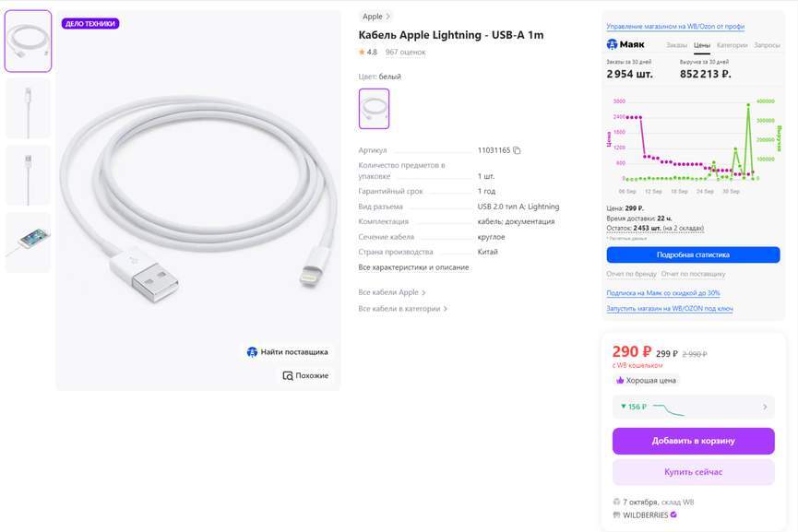
Task: Open all Apple cables link
Action: point(392,292)
